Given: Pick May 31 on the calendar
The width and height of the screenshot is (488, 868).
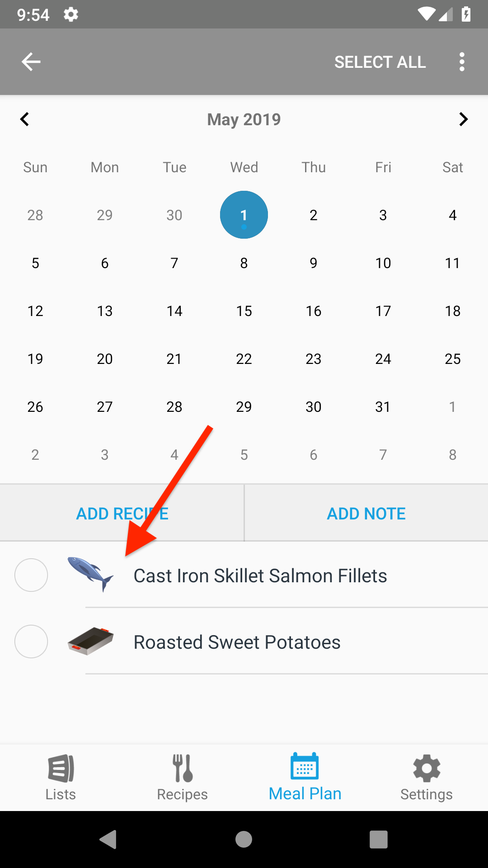Looking at the screenshot, I should click(383, 407).
